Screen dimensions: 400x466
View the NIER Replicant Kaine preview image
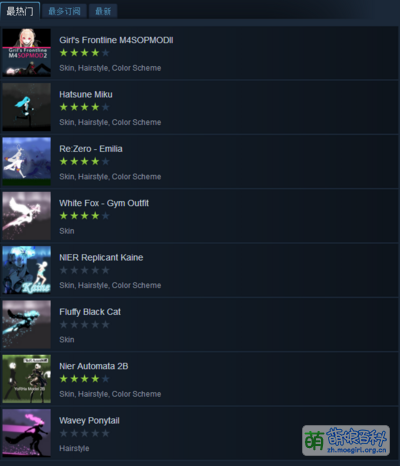(27, 270)
